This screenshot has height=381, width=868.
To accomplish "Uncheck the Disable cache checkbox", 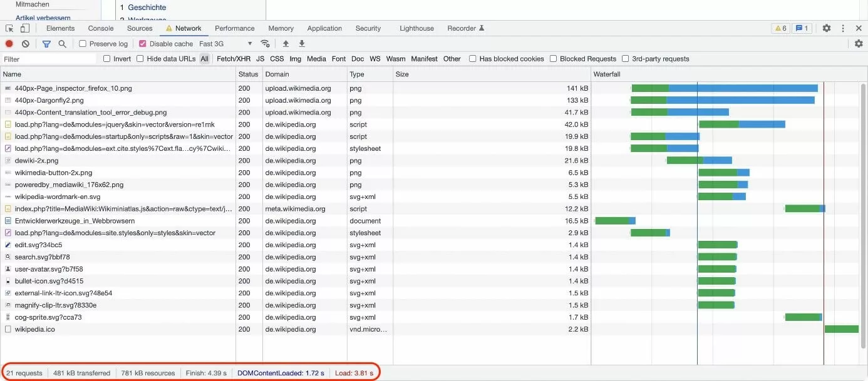I will click(143, 44).
